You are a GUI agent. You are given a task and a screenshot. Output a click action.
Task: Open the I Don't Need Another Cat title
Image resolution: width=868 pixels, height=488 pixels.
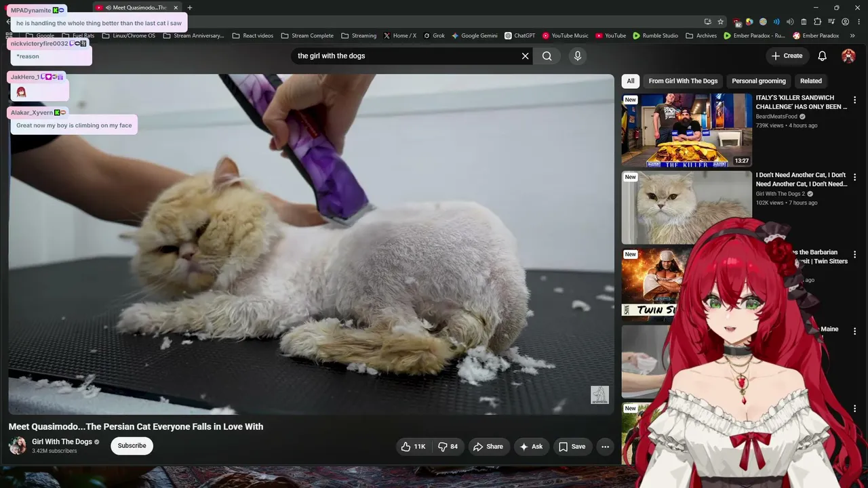(x=802, y=180)
